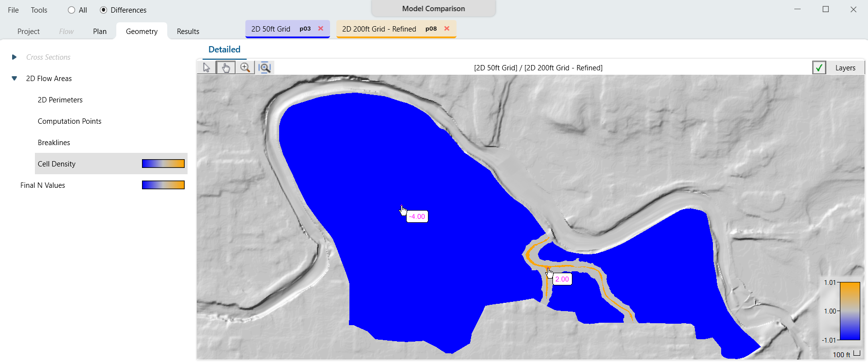
Task: Expand the Cross Sections tree node
Action: click(14, 57)
